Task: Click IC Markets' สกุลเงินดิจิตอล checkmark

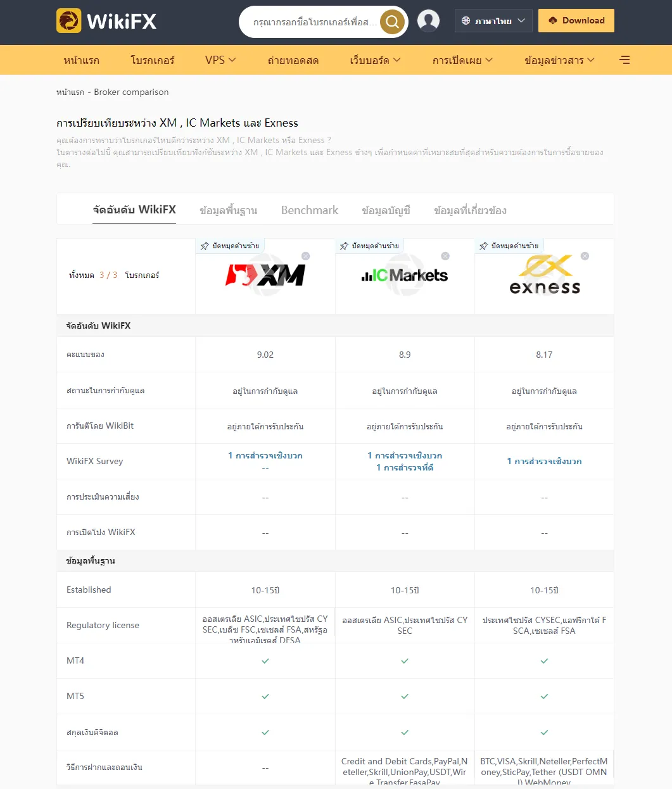Action: [405, 733]
